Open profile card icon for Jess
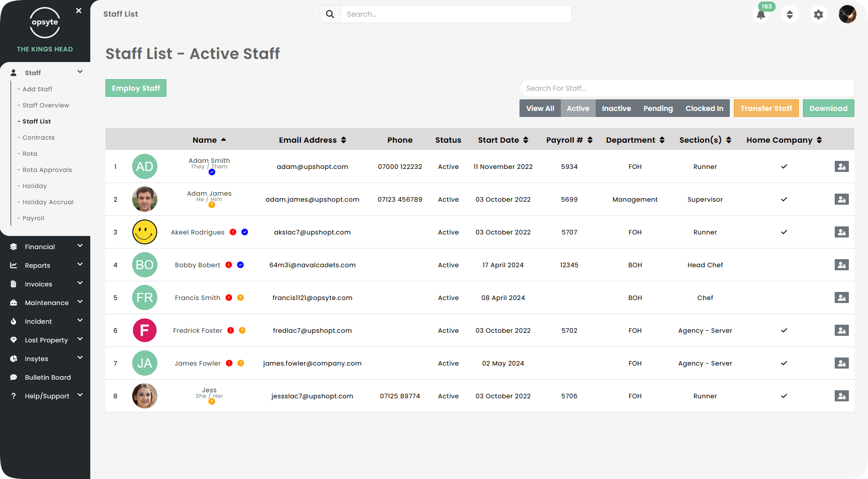 pos(841,396)
